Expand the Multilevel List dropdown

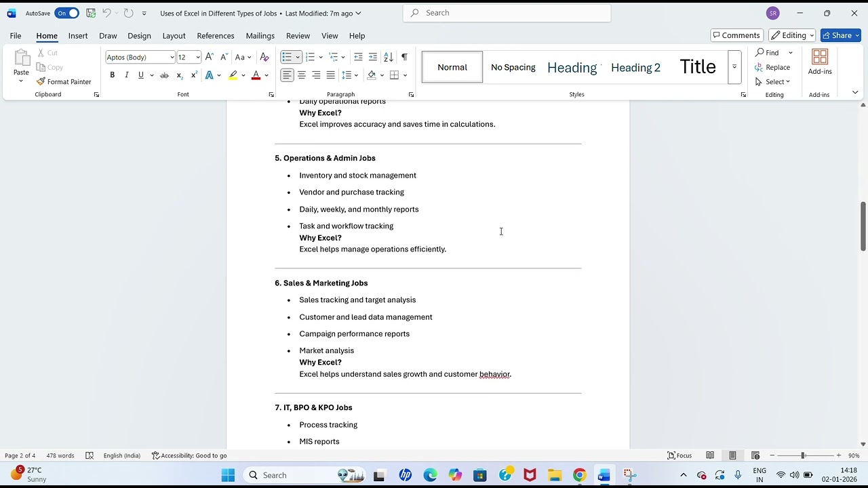(344, 58)
